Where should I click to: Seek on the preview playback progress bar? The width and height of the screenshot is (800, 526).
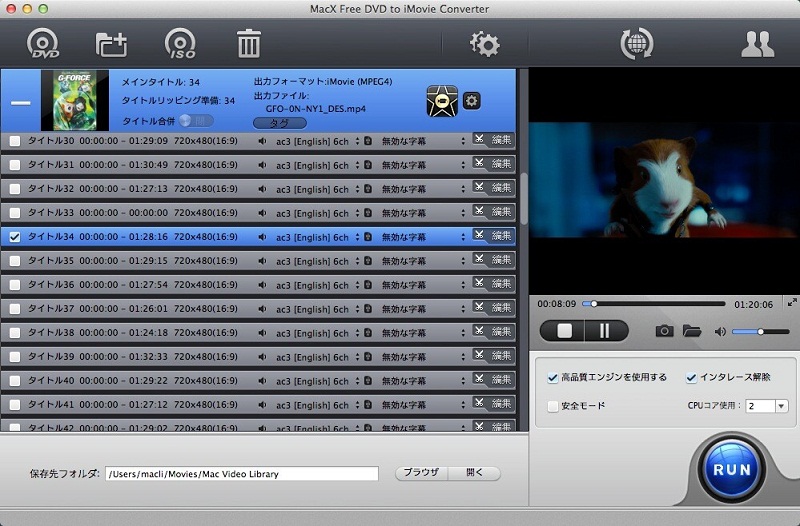(x=654, y=304)
